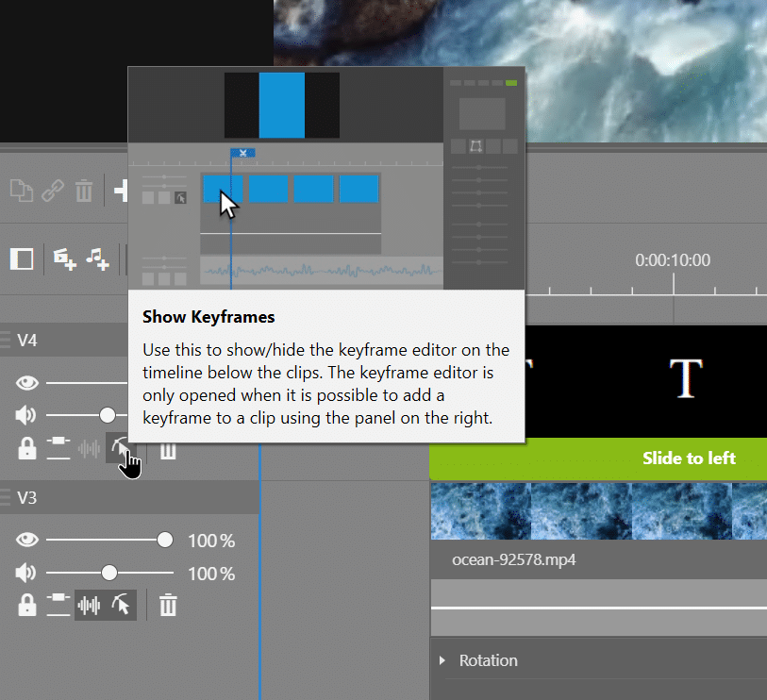Mute track V4 audio speaker icon

pos(26,415)
